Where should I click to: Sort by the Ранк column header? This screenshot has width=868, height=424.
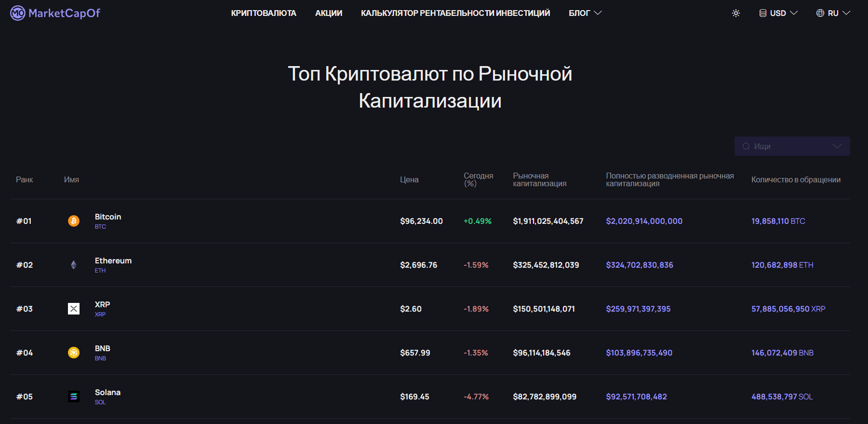tap(25, 179)
